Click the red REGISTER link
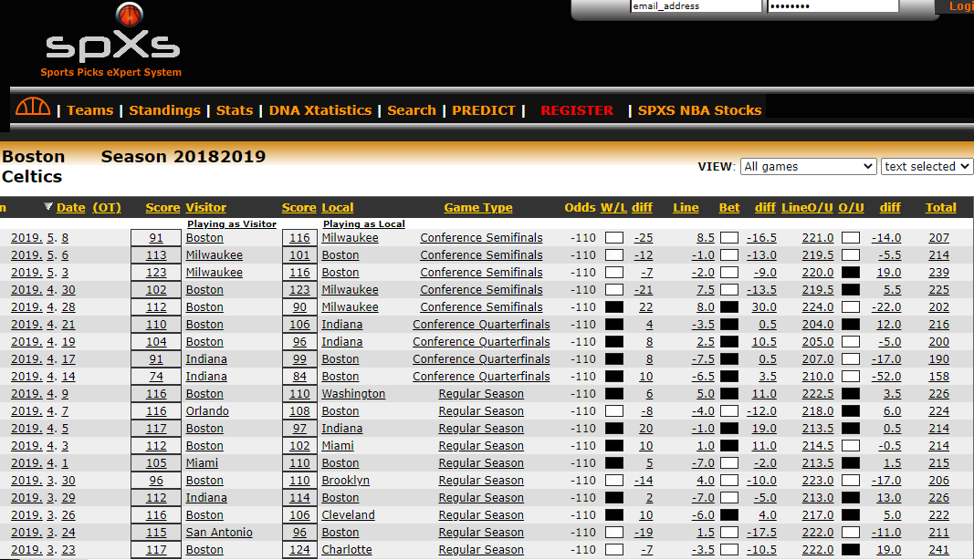Screen dimensions: 974x560 pyautogui.click(x=577, y=110)
